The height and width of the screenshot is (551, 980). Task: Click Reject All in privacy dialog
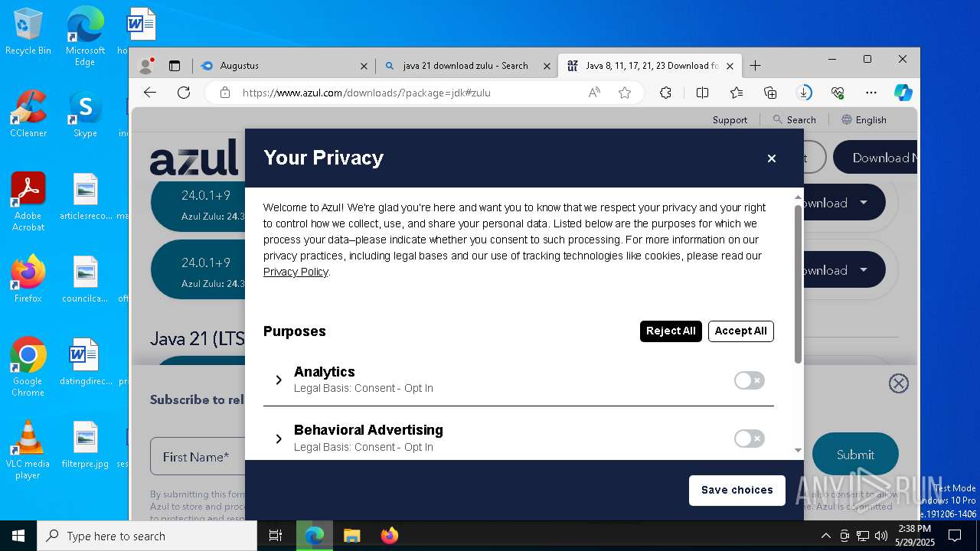671,331
